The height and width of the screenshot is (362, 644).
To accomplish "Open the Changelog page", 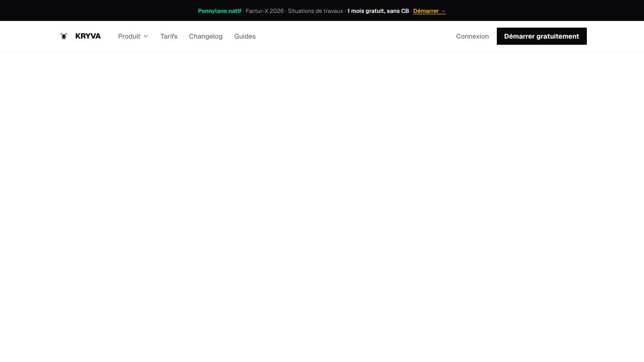I will coord(206,36).
